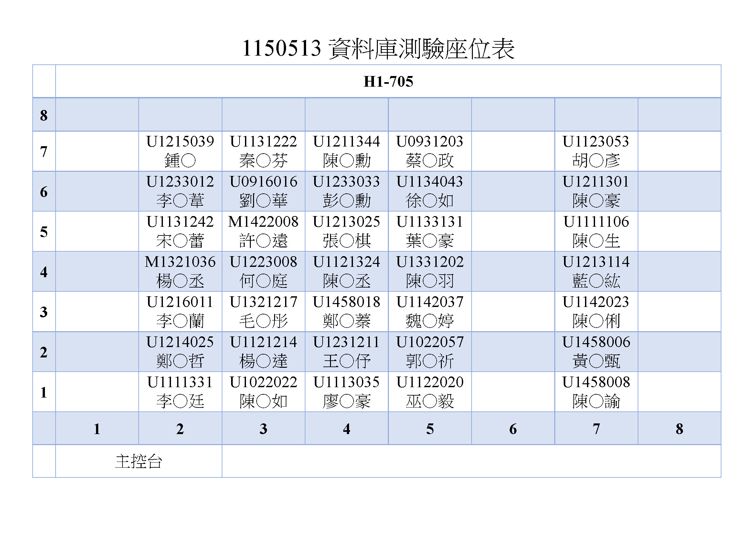Click row header number 5

44,232
